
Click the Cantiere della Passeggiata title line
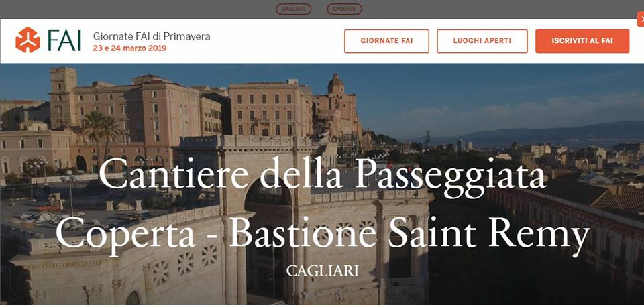click(322, 176)
